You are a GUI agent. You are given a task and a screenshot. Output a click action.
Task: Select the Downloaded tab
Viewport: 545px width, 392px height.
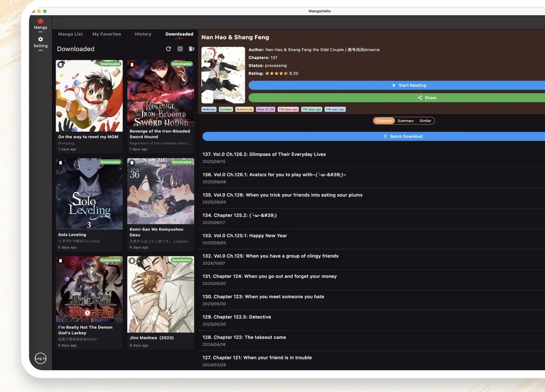point(179,34)
